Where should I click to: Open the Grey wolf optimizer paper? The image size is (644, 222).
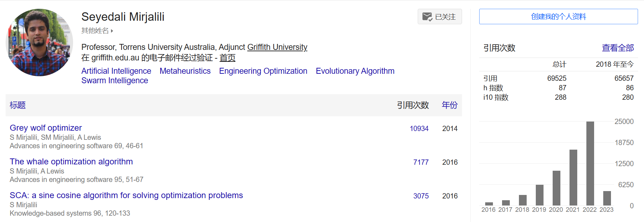pyautogui.click(x=46, y=128)
